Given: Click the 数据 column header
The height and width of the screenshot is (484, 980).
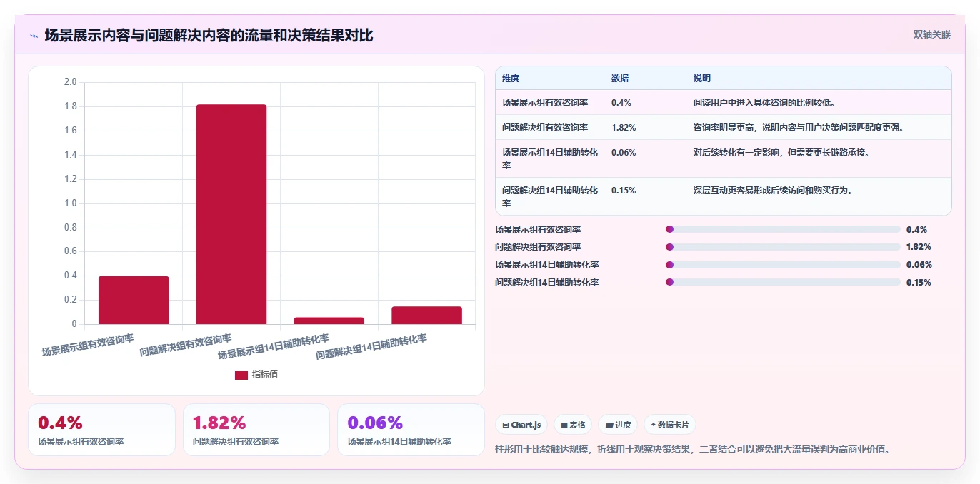Looking at the screenshot, I should [620, 79].
